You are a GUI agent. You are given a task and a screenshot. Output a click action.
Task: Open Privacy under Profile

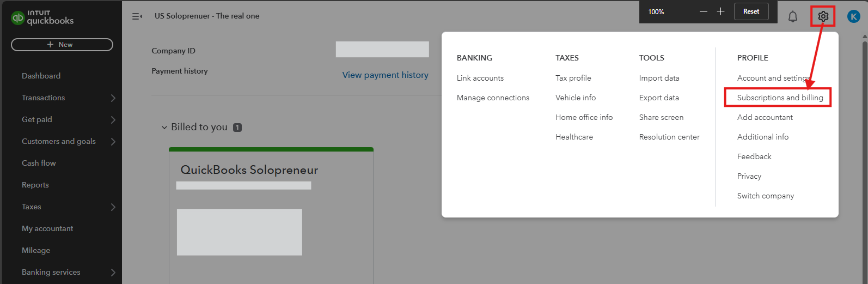coord(749,176)
